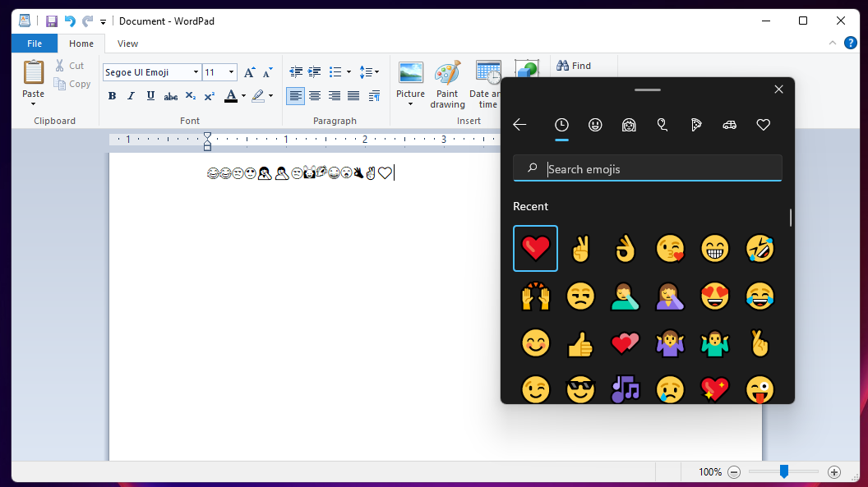Insert the OK hand emoji
Viewport: 868px width, 487px height.
pyautogui.click(x=625, y=248)
